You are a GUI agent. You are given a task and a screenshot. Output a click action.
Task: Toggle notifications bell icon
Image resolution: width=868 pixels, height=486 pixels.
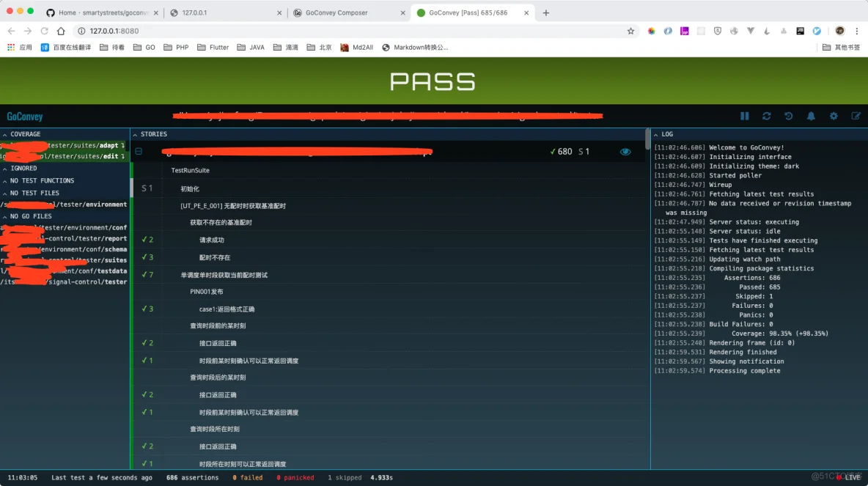[811, 117]
